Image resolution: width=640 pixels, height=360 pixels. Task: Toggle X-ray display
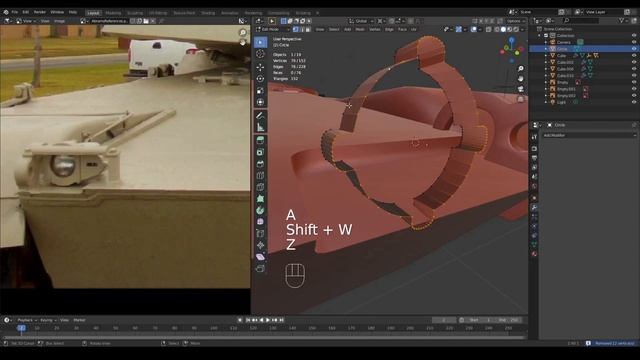[489, 29]
